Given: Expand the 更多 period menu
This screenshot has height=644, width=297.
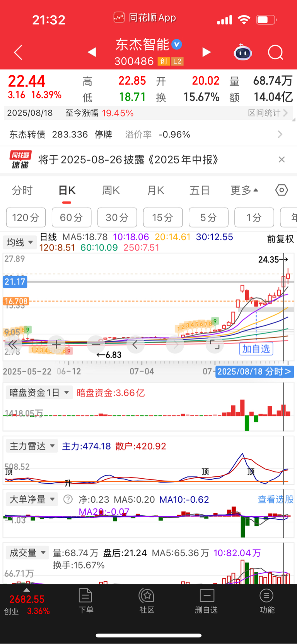Looking at the screenshot, I should click(x=244, y=190).
